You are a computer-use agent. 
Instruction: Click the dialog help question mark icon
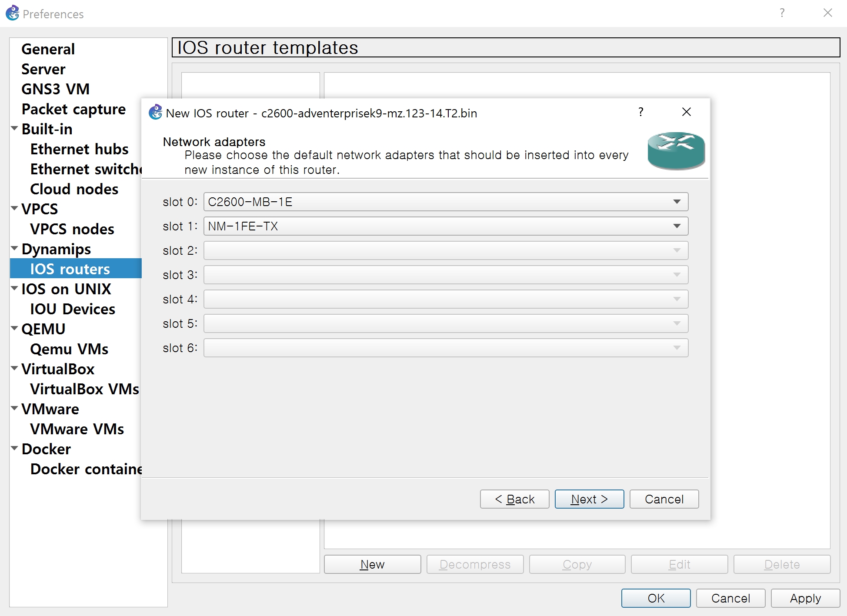(640, 112)
